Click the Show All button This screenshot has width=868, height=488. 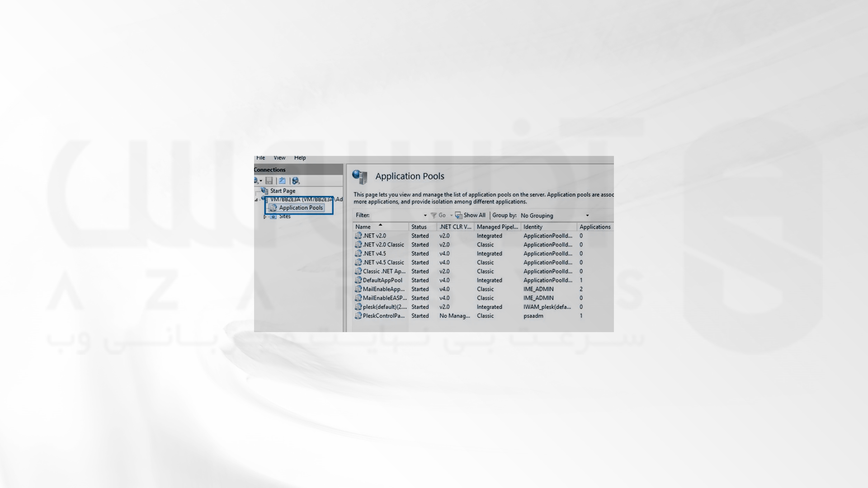pos(470,215)
